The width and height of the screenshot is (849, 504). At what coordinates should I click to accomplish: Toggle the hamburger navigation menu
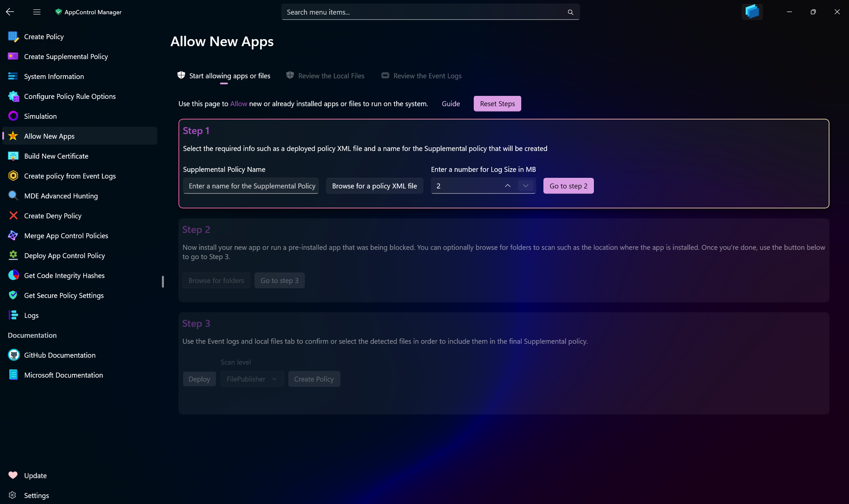pyautogui.click(x=37, y=12)
